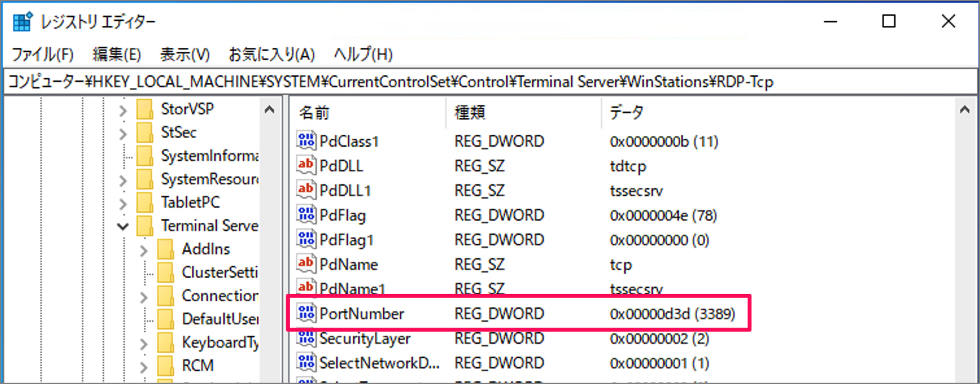Click the folder icon beside AddIns
This screenshot has height=384, width=980.
(x=164, y=248)
